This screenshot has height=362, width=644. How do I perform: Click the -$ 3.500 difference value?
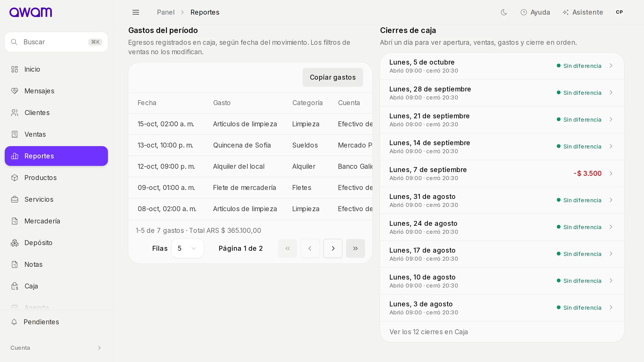pyautogui.click(x=587, y=173)
